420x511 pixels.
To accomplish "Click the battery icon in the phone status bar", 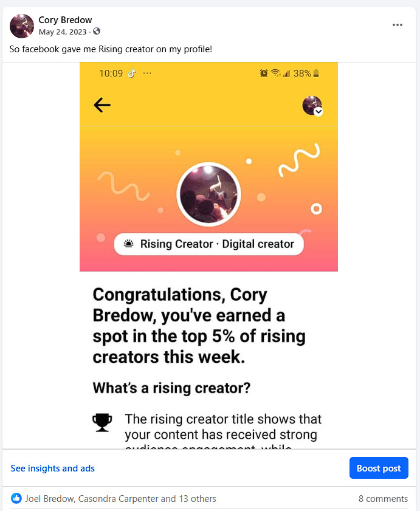I will (316, 74).
